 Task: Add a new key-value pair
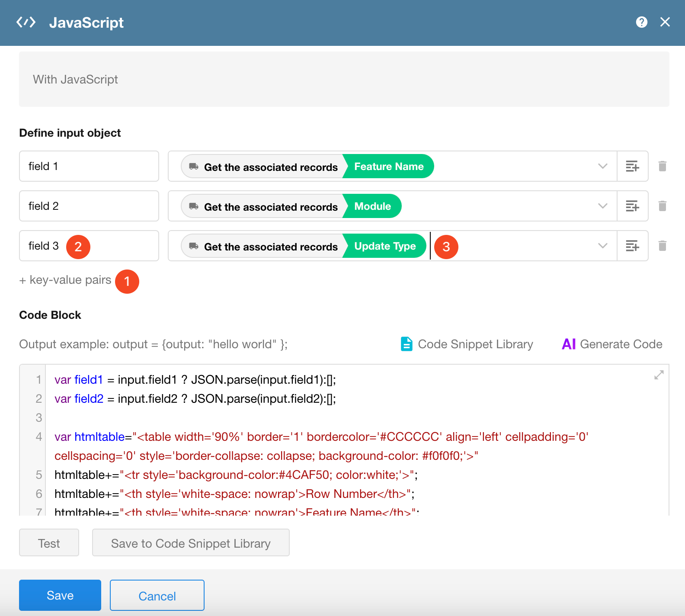pos(65,280)
